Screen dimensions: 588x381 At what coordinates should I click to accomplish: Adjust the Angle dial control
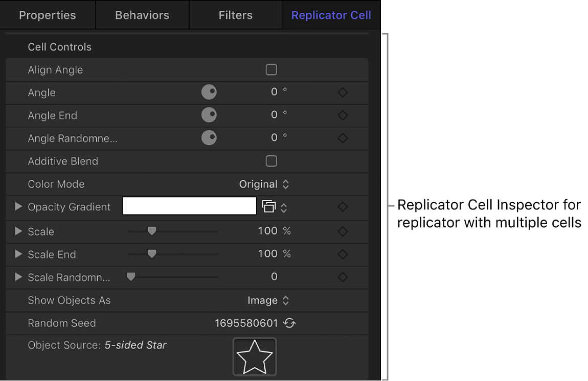[x=209, y=92]
